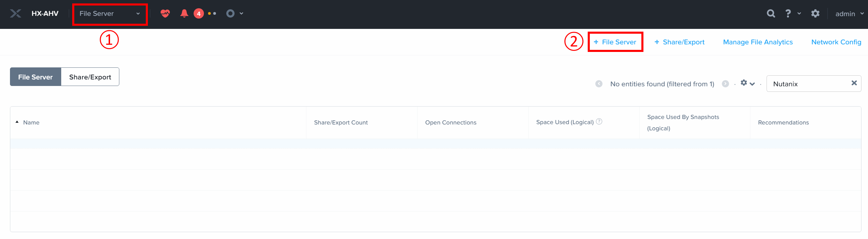Click the + File Server link

(615, 42)
